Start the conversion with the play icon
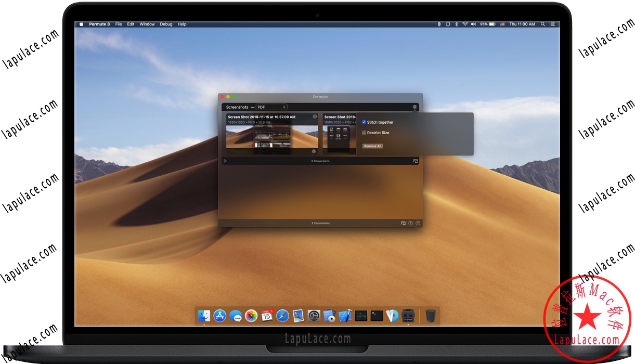The image size is (635, 364). 224,161
